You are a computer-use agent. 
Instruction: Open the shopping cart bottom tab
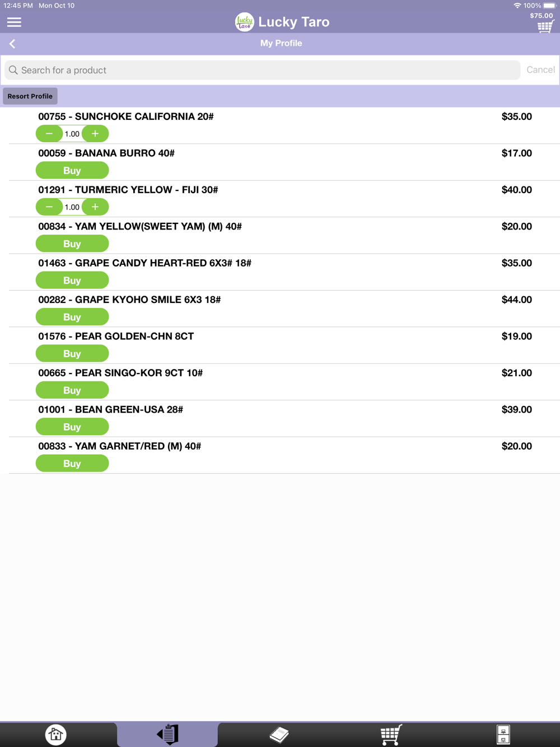(391, 734)
